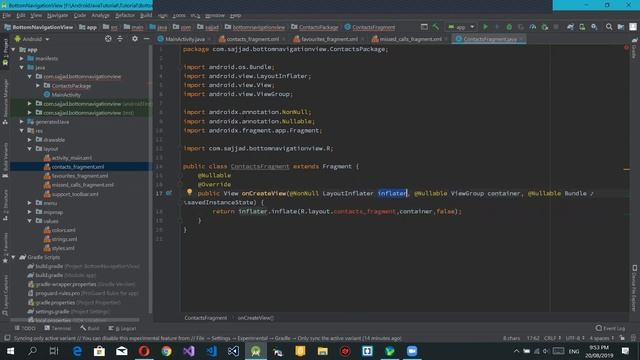Open the Search Everywhere magnifier icon
Image resolution: width=640 pixels, height=360 pixels.
click(609, 27)
